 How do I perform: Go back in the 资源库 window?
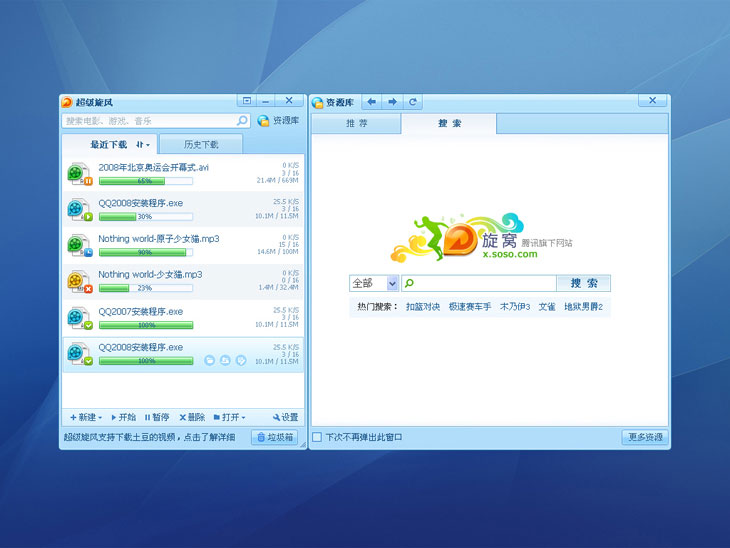372,101
